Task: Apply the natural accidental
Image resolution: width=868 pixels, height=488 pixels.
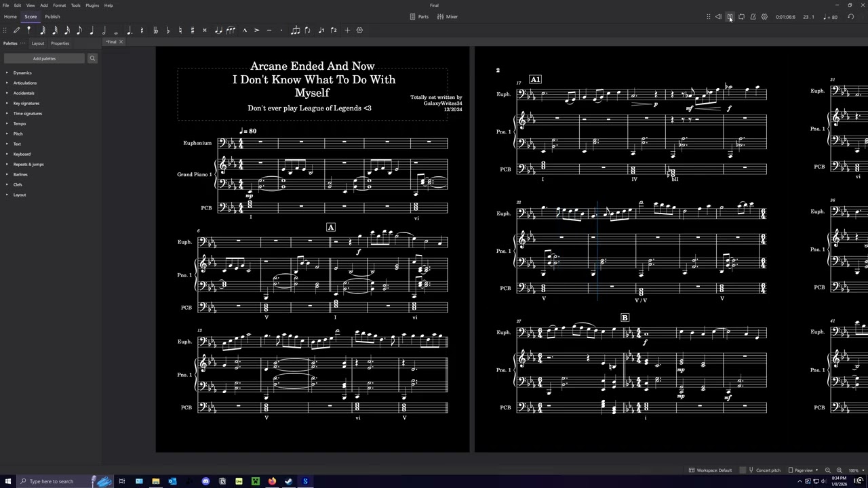Action: (x=180, y=30)
